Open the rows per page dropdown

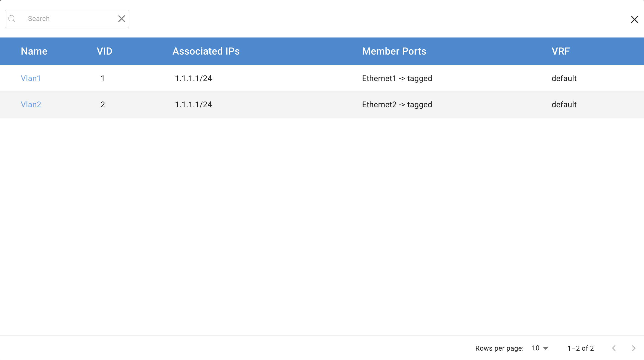coord(540,348)
